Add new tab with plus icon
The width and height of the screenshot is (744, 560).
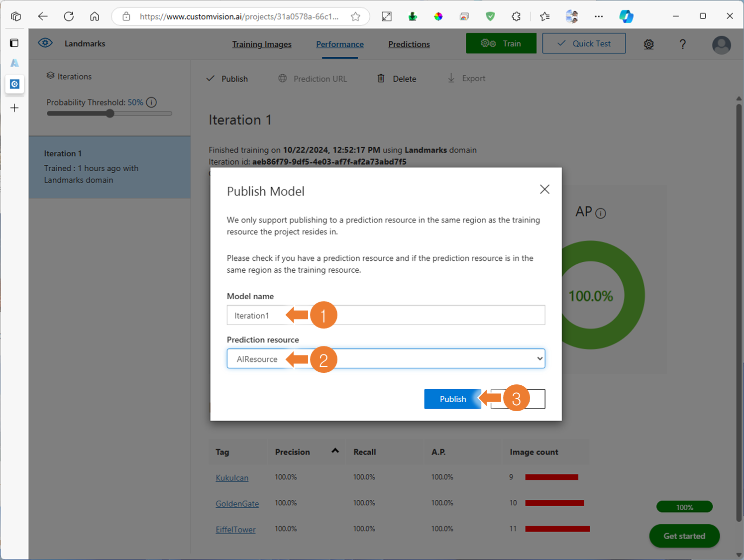click(14, 108)
